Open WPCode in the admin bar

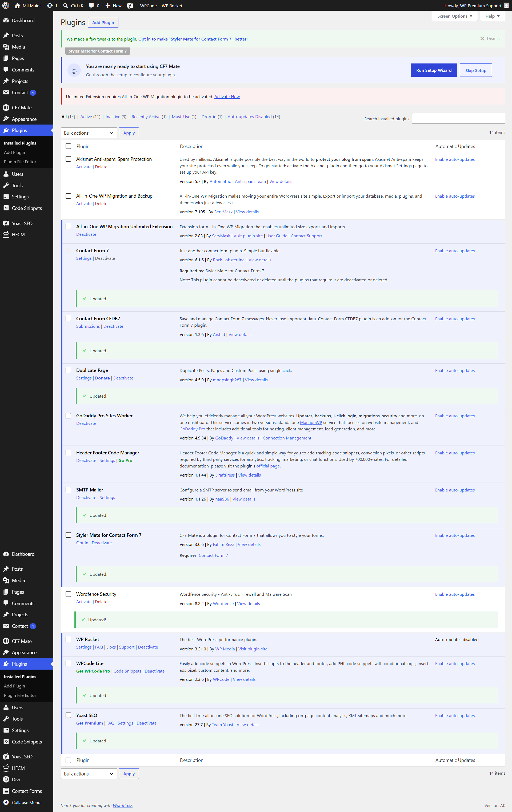149,5
